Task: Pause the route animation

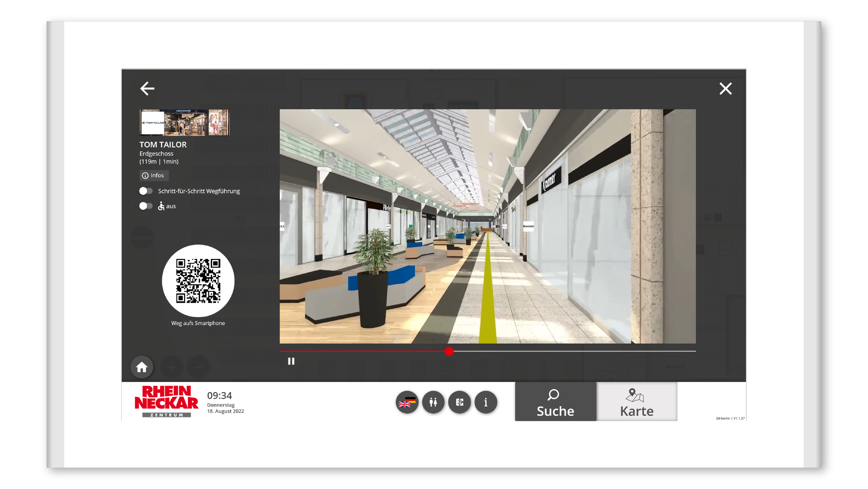Action: click(291, 361)
